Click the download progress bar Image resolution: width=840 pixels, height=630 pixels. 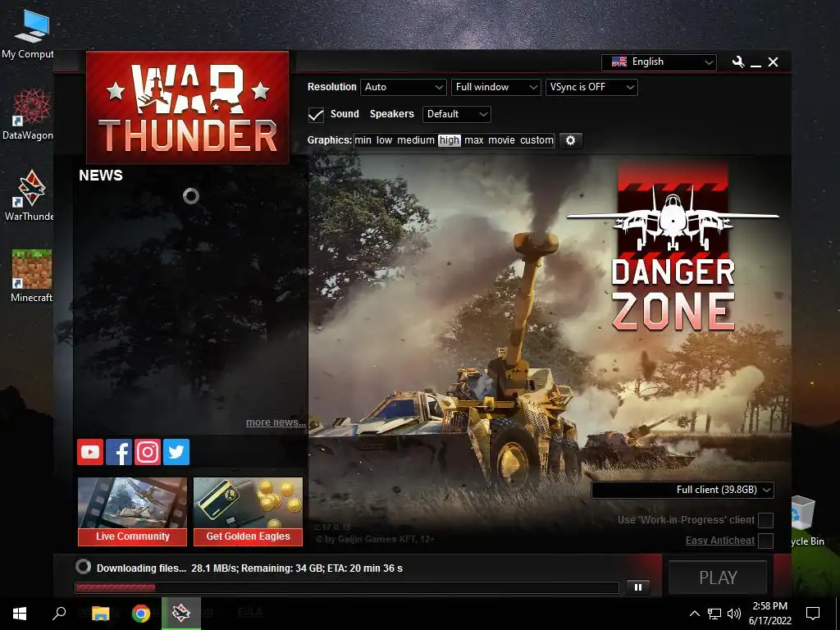[x=347, y=587]
